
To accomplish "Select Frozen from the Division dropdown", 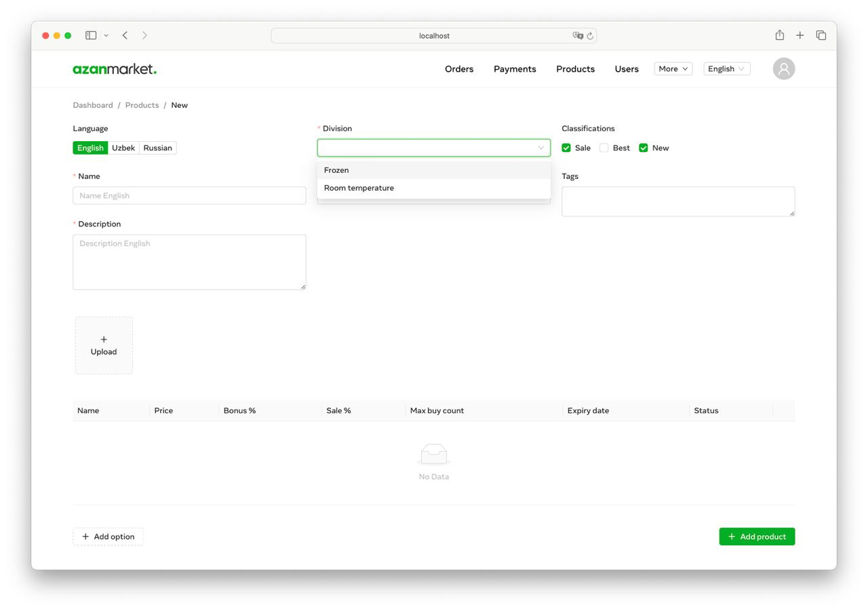I will coord(336,170).
